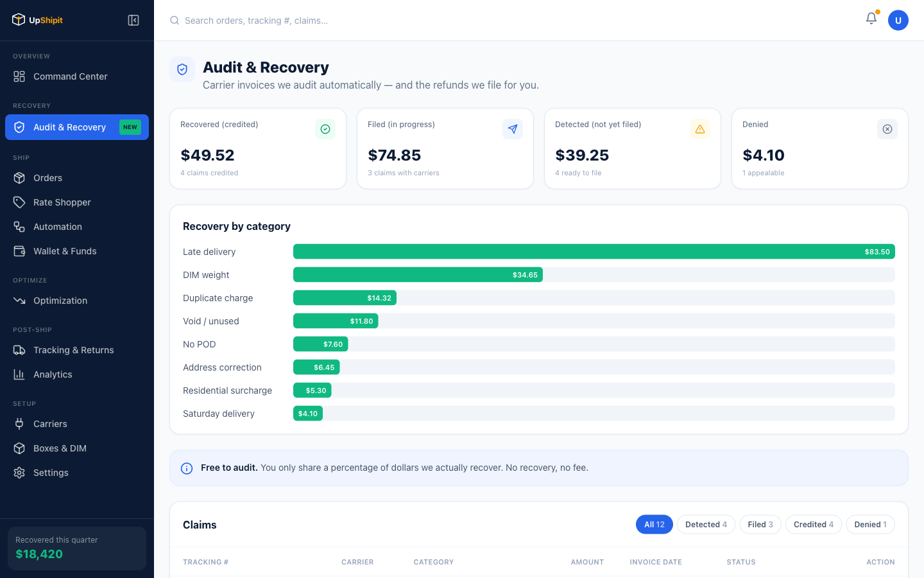Click the Boxes & DIM cube icon
The width and height of the screenshot is (924, 578).
[x=19, y=448]
